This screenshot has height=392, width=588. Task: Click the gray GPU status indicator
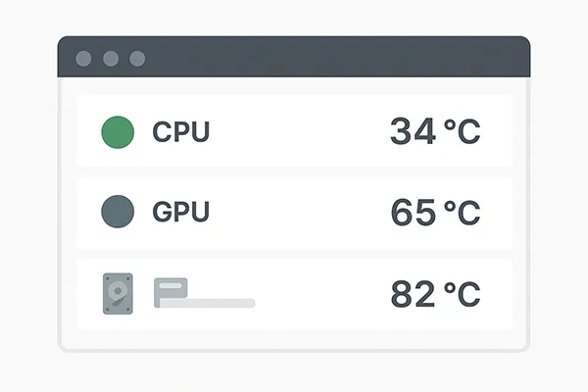[x=118, y=212]
